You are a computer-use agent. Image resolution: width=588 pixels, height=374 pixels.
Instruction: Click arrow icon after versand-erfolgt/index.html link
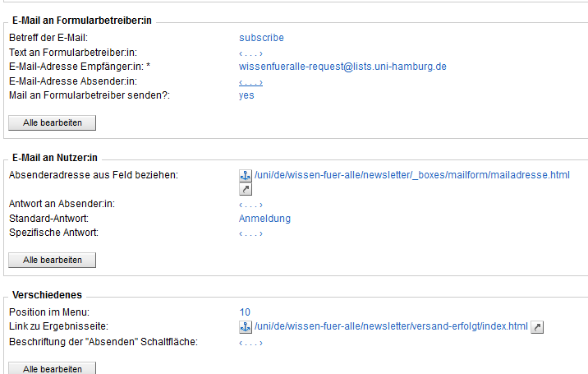[537, 327]
